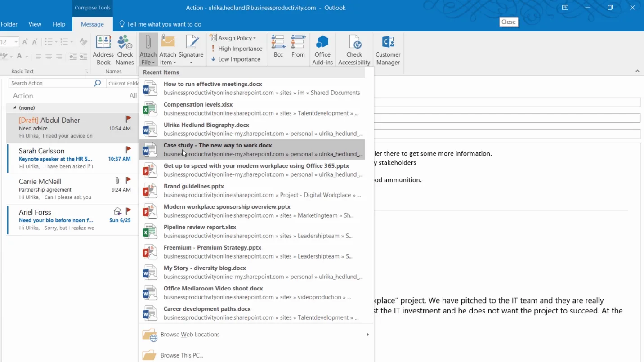The height and width of the screenshot is (362, 644).
Task: Attach Modern workplace sponsorship overview.pptx
Action: click(252, 211)
